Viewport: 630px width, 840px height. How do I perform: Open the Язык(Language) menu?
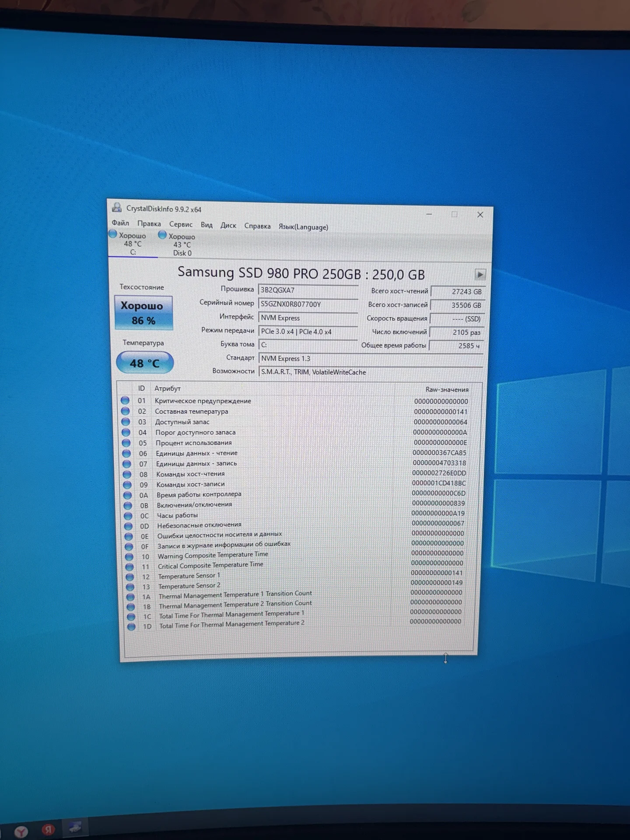303,227
